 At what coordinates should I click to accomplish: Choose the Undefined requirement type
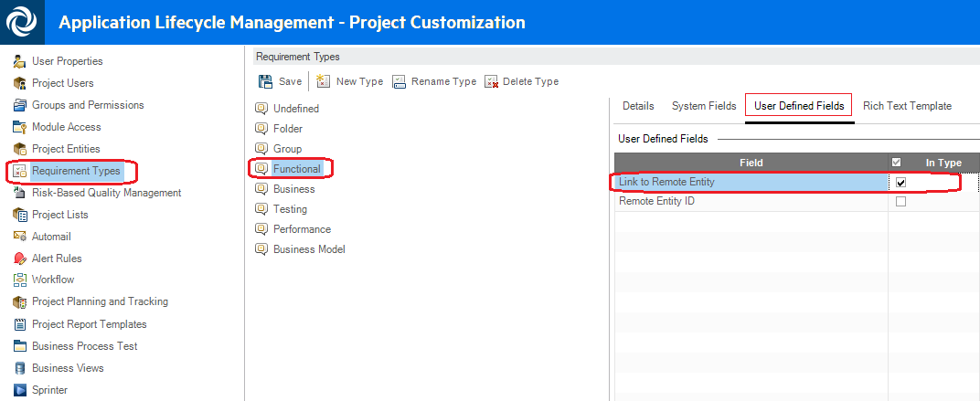(x=296, y=109)
